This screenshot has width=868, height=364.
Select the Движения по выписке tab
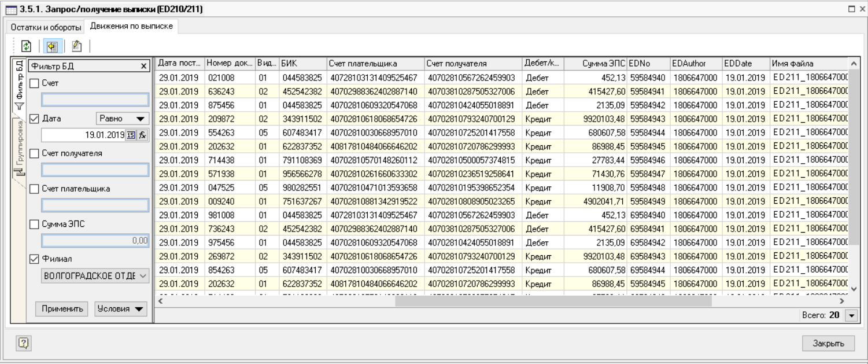[x=131, y=27]
